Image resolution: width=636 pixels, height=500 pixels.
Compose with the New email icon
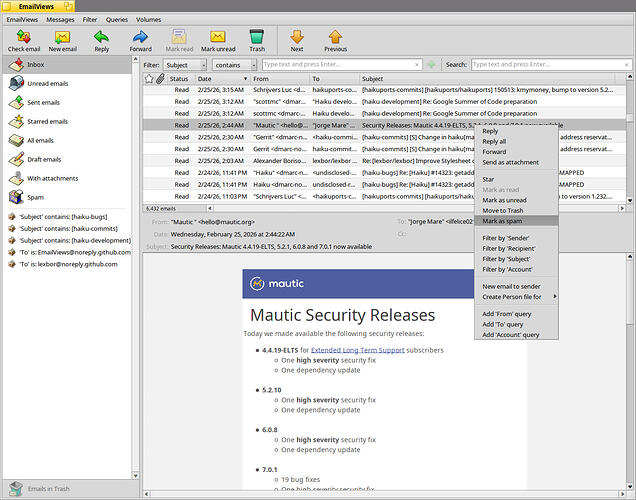pyautogui.click(x=62, y=37)
